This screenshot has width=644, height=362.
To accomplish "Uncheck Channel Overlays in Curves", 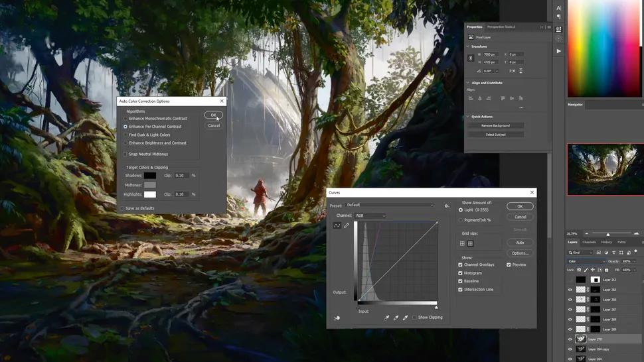I will click(460, 265).
